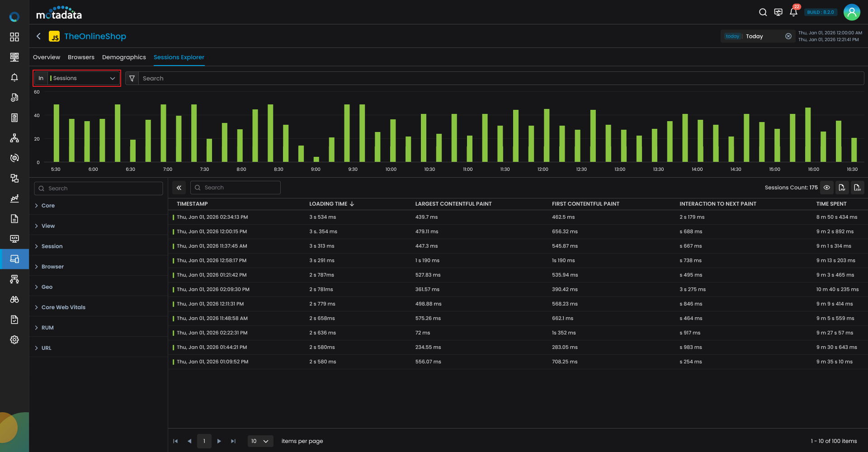Collapse the filter panel with double-chevron

pos(179,188)
